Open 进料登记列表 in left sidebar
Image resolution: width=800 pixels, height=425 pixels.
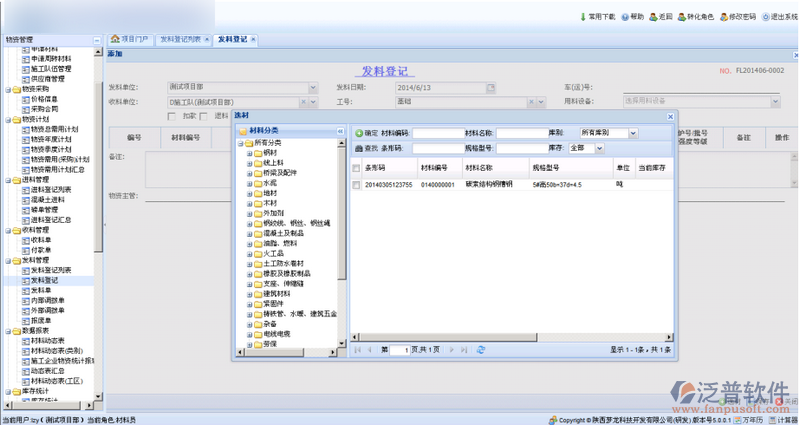point(50,188)
